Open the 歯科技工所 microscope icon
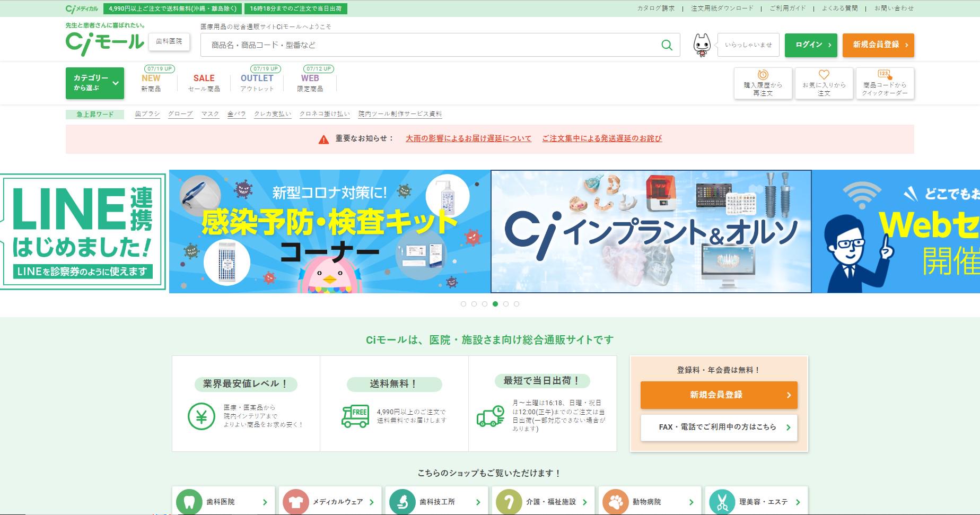The height and width of the screenshot is (515, 980). [402, 502]
